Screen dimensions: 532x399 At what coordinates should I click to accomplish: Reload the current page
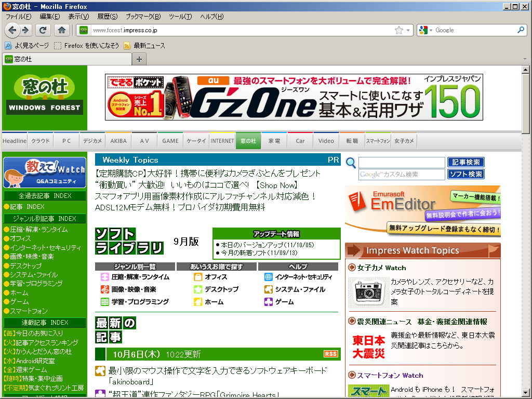(x=43, y=30)
